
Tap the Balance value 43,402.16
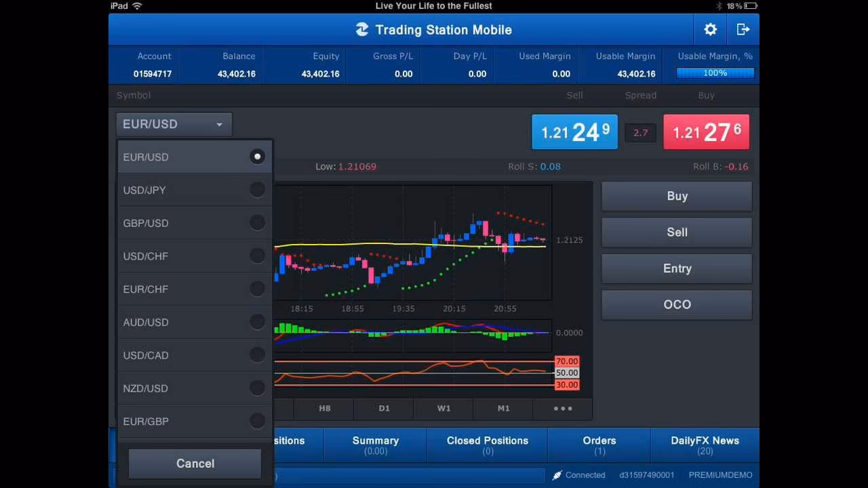[x=237, y=74]
